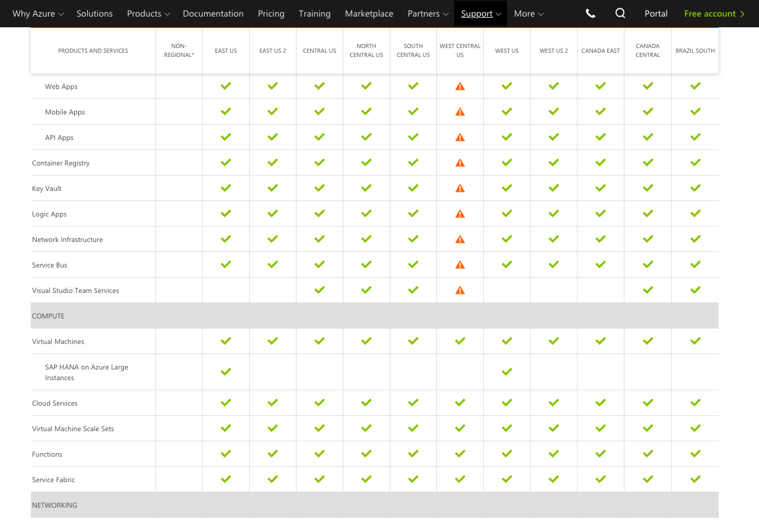
Task: Open the Marketplace nav item
Action: [x=369, y=14]
